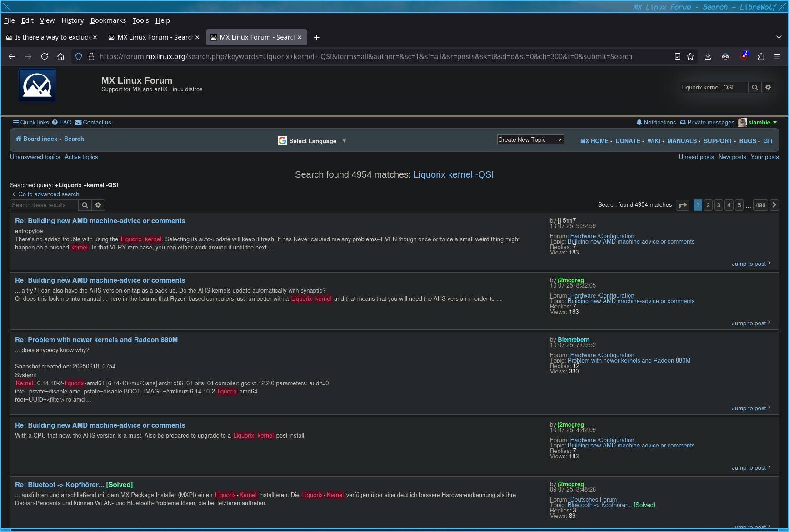Click the browser forward arrow
This screenshot has height=532, width=789.
(x=28, y=56)
